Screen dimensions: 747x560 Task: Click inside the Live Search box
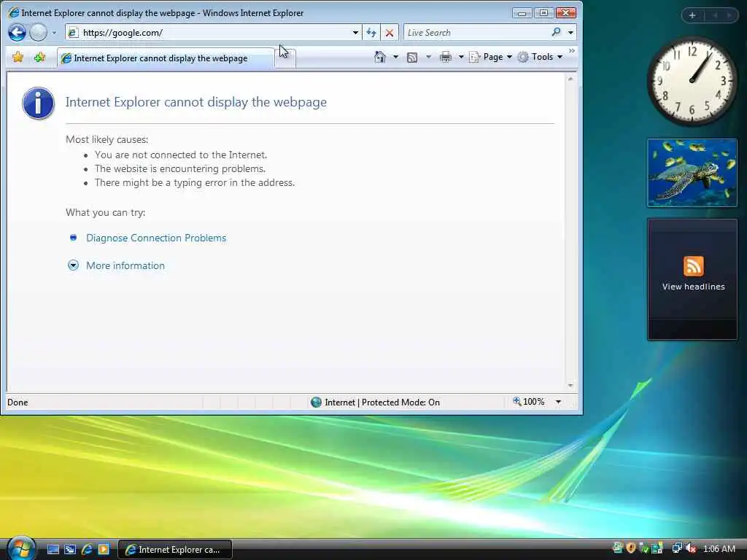(476, 32)
